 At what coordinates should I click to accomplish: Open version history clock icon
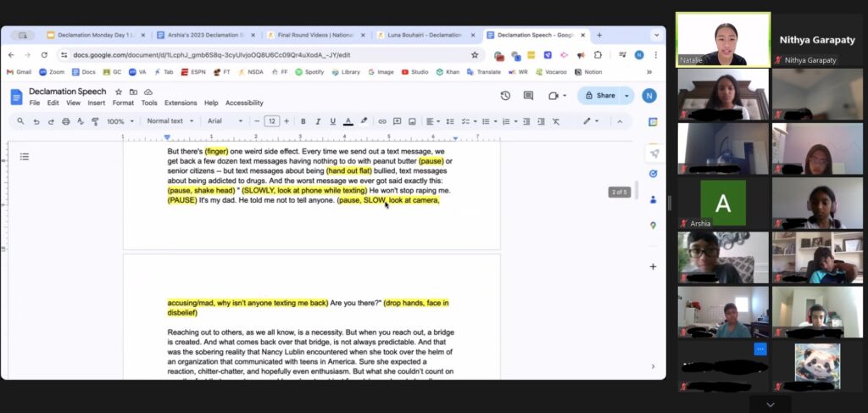(506, 96)
